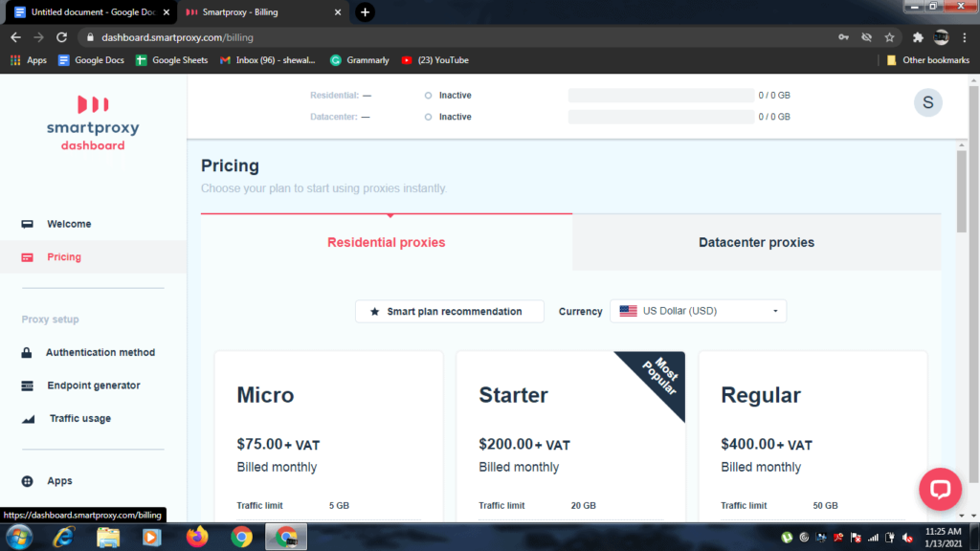Open the user account avatar S
The image size is (980, 551).
tap(928, 102)
